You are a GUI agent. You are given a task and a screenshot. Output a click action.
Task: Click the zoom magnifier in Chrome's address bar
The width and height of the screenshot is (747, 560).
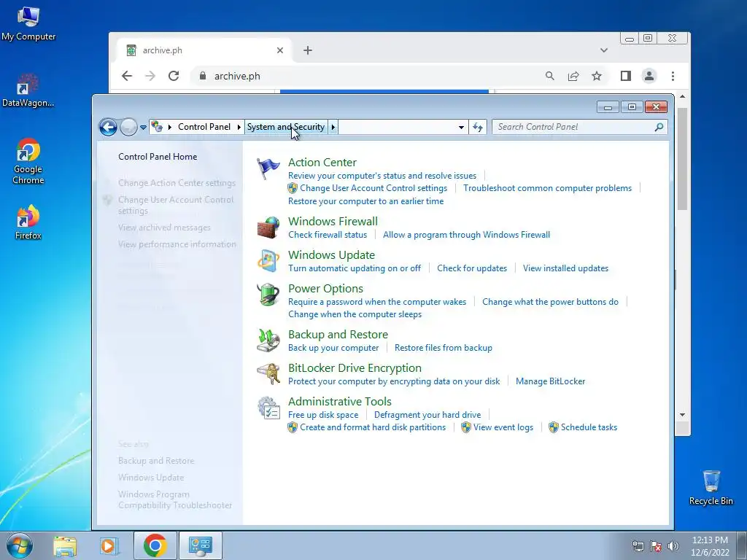[x=550, y=76]
